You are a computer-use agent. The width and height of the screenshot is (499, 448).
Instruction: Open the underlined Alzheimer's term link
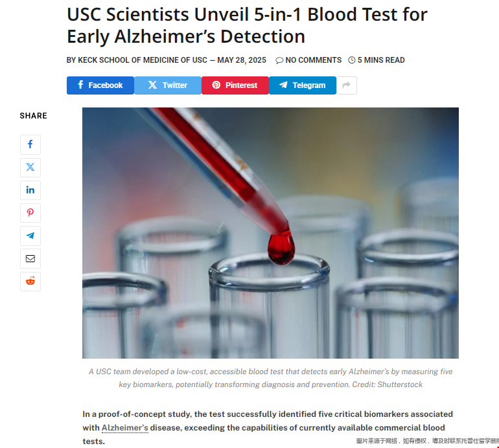125,427
